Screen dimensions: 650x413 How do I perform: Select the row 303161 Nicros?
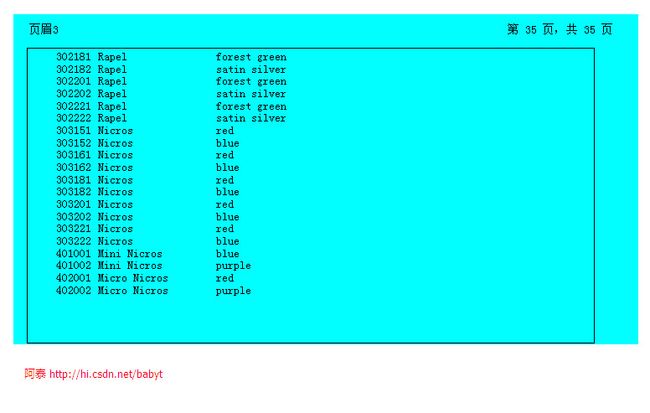(x=145, y=155)
